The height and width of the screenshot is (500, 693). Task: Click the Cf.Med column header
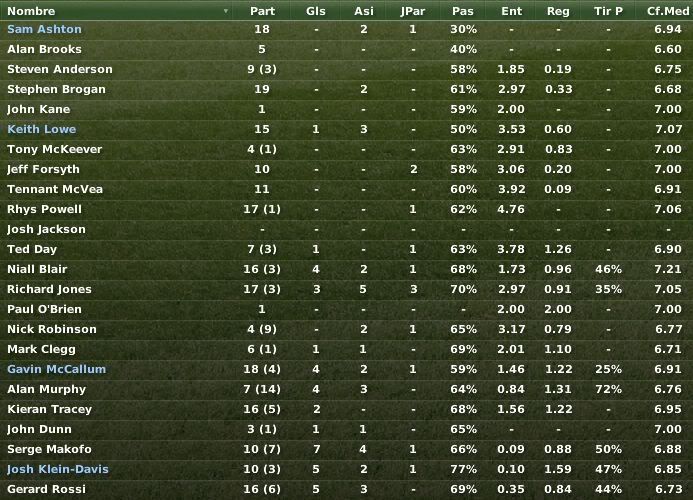point(667,11)
